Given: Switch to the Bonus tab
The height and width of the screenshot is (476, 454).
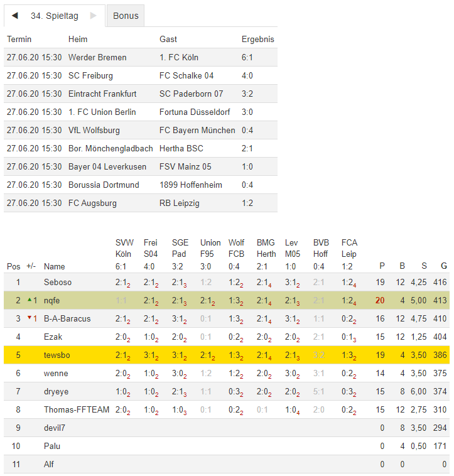Looking at the screenshot, I should (126, 16).
